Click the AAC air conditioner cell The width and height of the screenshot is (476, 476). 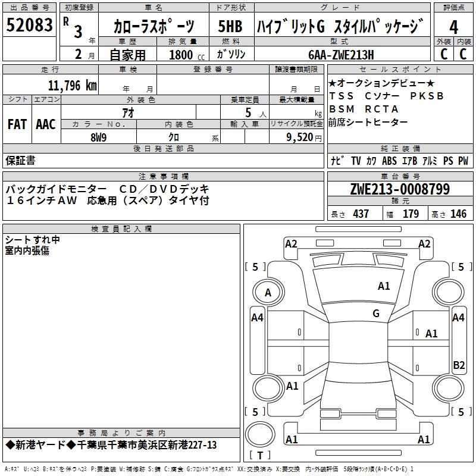pyautogui.click(x=46, y=124)
